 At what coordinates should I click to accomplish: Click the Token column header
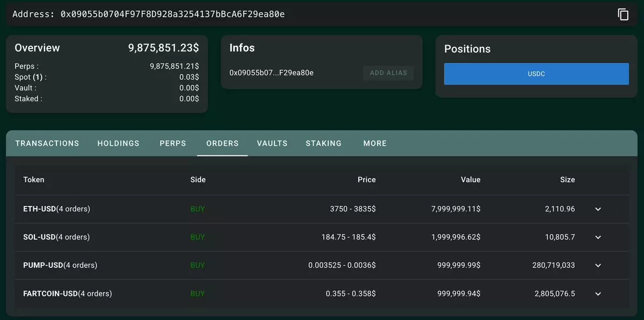pos(34,180)
